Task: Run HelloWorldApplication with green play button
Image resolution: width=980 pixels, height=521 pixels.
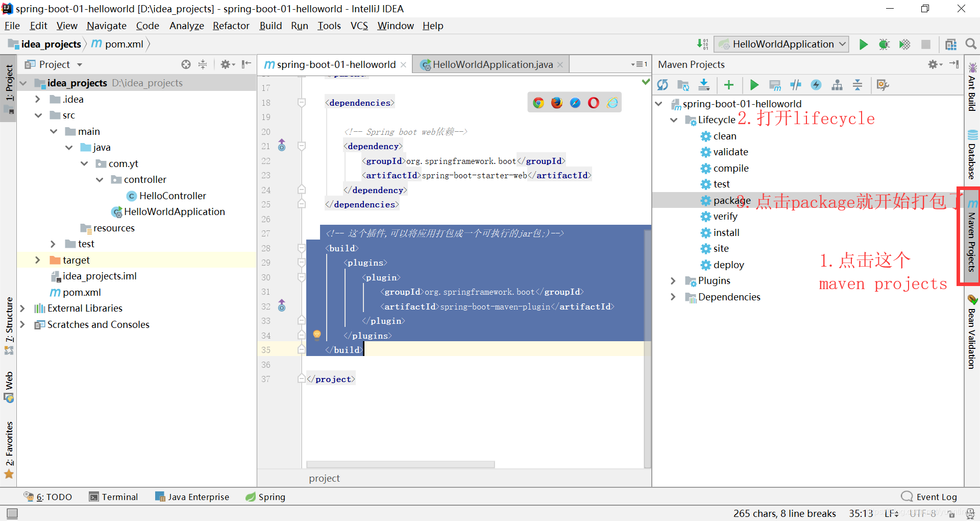Action: tap(863, 44)
